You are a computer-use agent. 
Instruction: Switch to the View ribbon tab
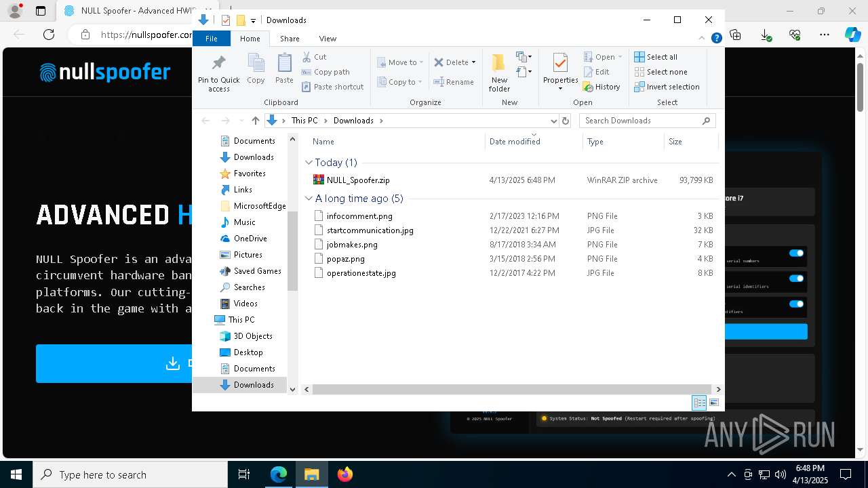click(x=328, y=39)
